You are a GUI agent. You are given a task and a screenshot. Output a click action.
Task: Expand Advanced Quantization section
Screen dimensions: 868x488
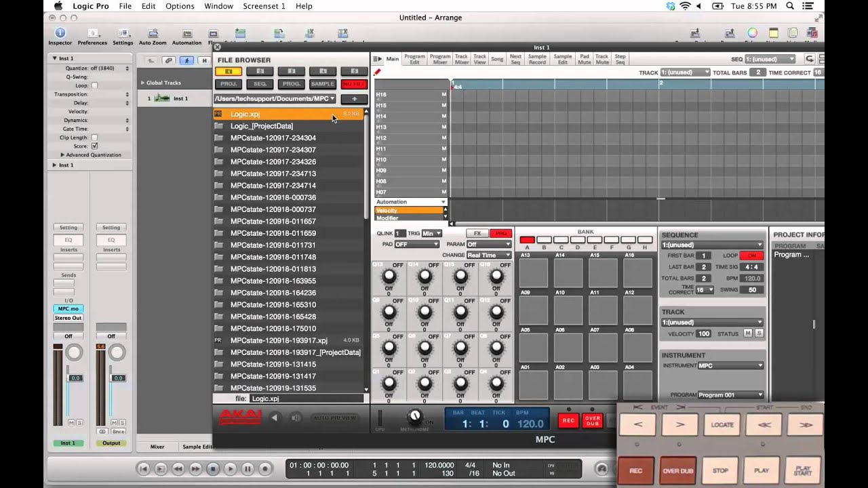[63, 155]
